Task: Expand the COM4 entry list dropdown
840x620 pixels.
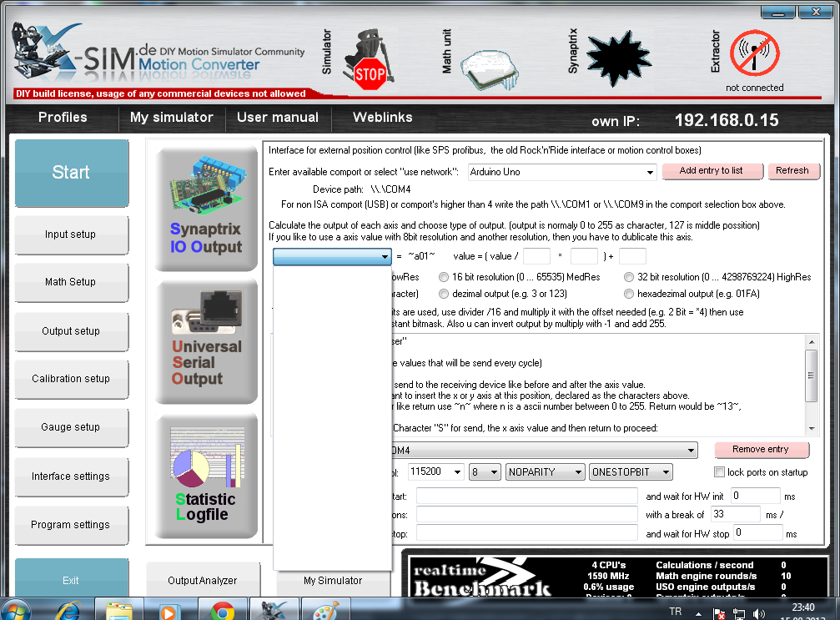Action: [x=692, y=451]
